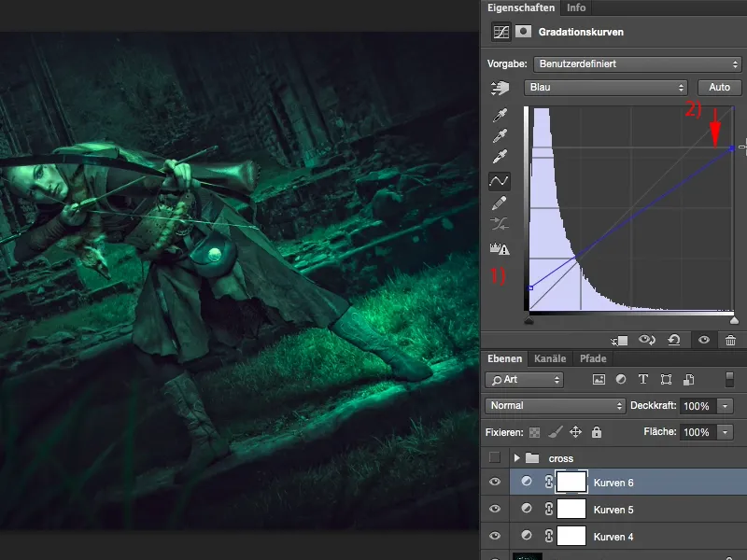Select the Kurven 5 layer name

click(x=613, y=510)
